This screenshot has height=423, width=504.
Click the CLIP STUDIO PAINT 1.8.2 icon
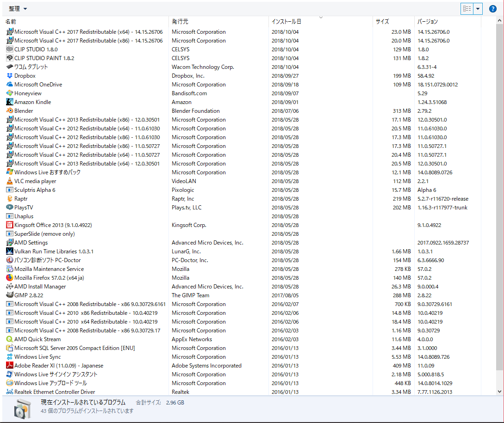click(10, 58)
